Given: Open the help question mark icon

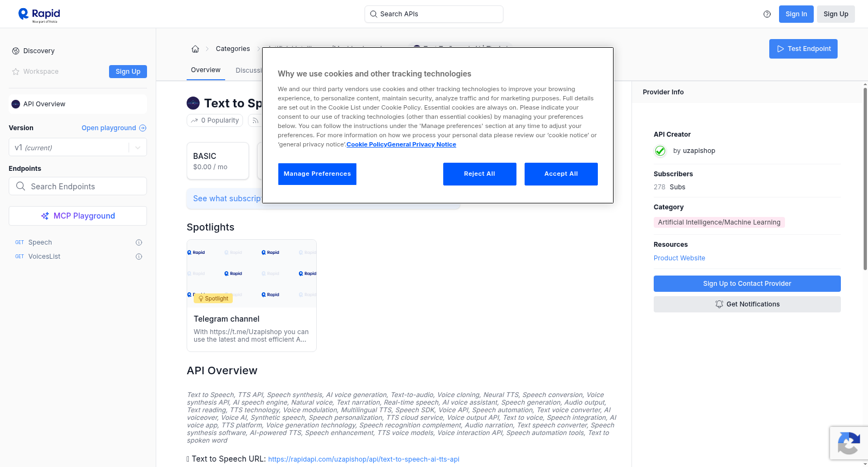Looking at the screenshot, I should tap(767, 14).
